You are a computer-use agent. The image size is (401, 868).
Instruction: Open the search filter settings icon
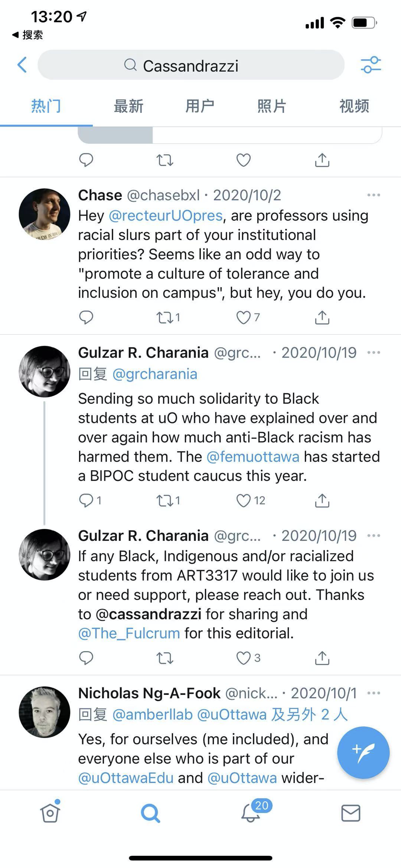click(x=371, y=65)
